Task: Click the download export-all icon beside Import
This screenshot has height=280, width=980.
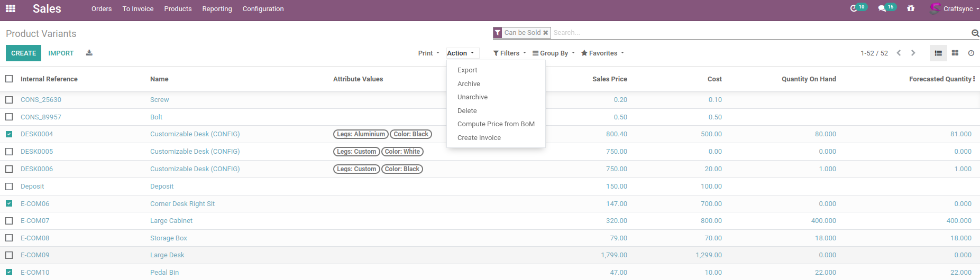Action: 89,53
